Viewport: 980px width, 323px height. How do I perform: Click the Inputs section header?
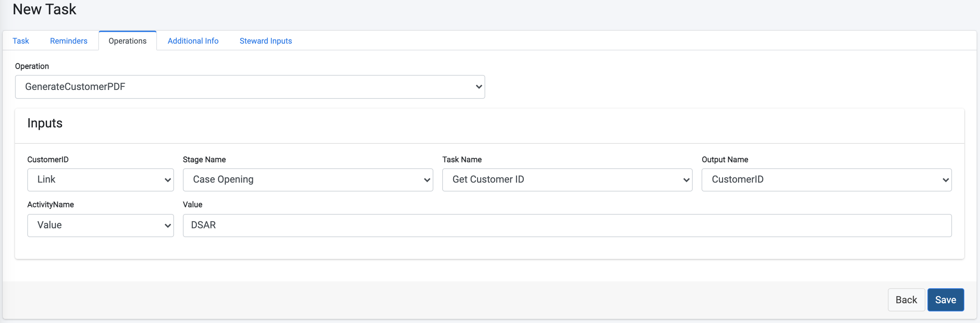45,123
